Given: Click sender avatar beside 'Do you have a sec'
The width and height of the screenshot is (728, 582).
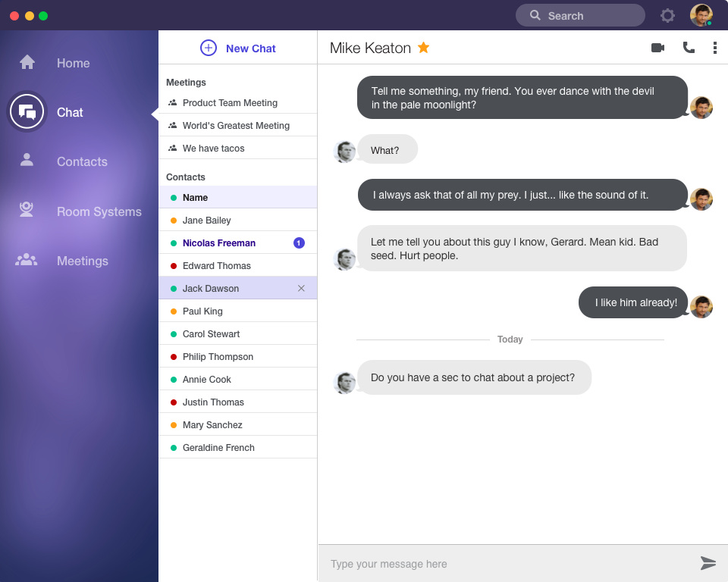Looking at the screenshot, I should pyautogui.click(x=344, y=383).
